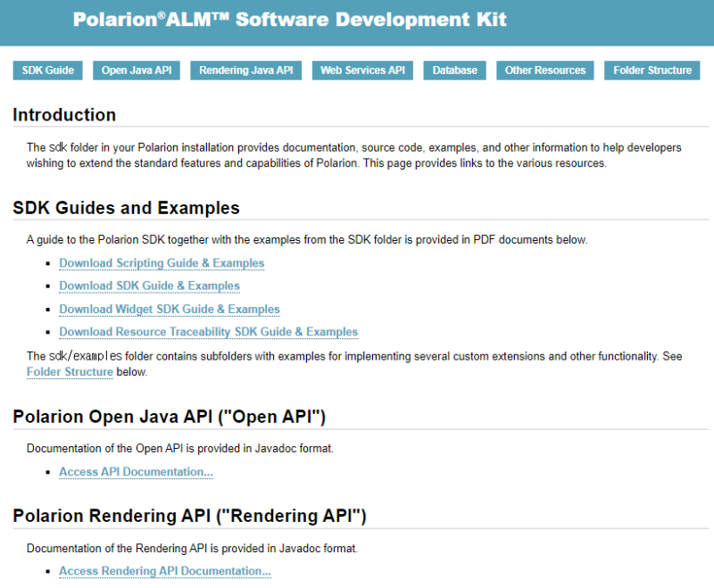The image size is (714, 588).
Task: Click the Introduction paragraph about the sdk folder
Action: pos(353,155)
